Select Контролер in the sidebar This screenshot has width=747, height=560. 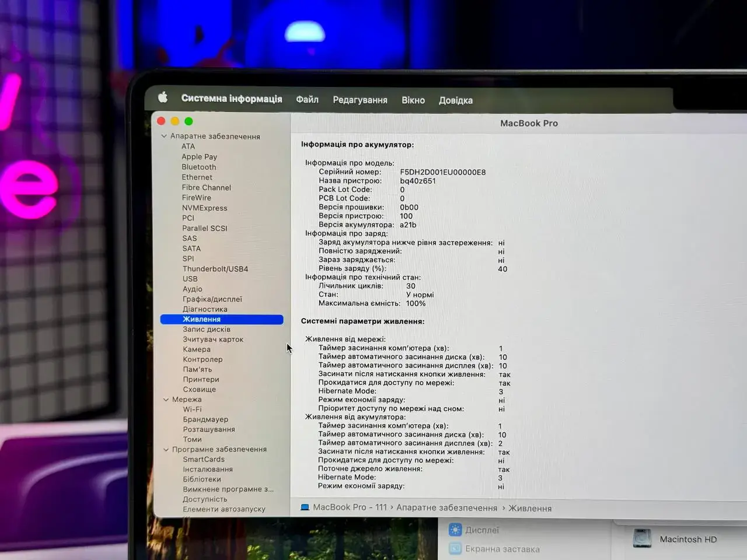pos(203,359)
